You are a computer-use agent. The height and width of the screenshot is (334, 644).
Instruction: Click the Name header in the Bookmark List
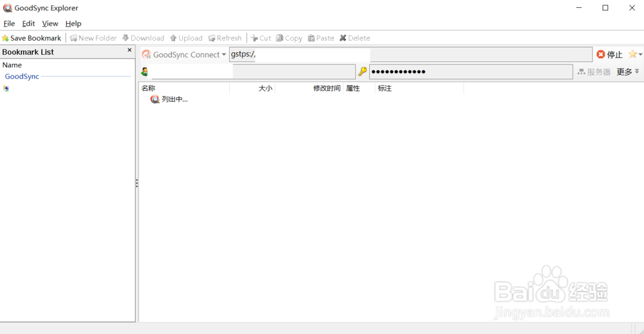12,65
